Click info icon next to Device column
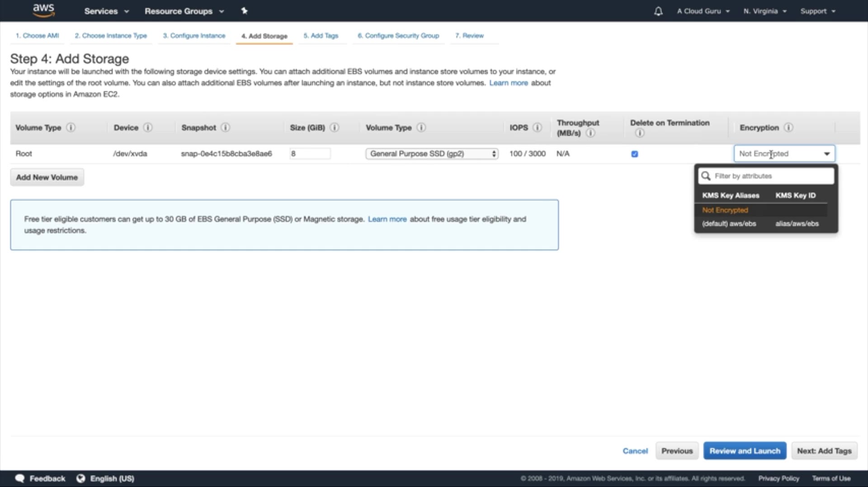868x487 pixels. pos(148,128)
